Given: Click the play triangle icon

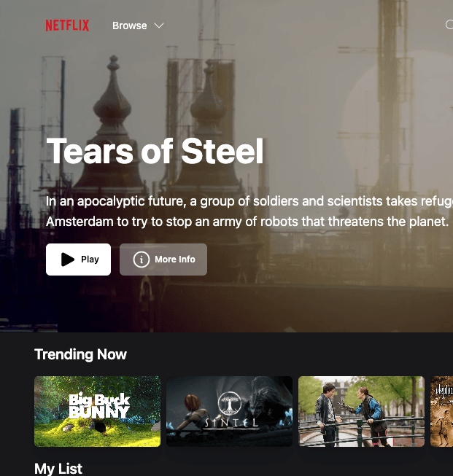Looking at the screenshot, I should pyautogui.click(x=67, y=260).
